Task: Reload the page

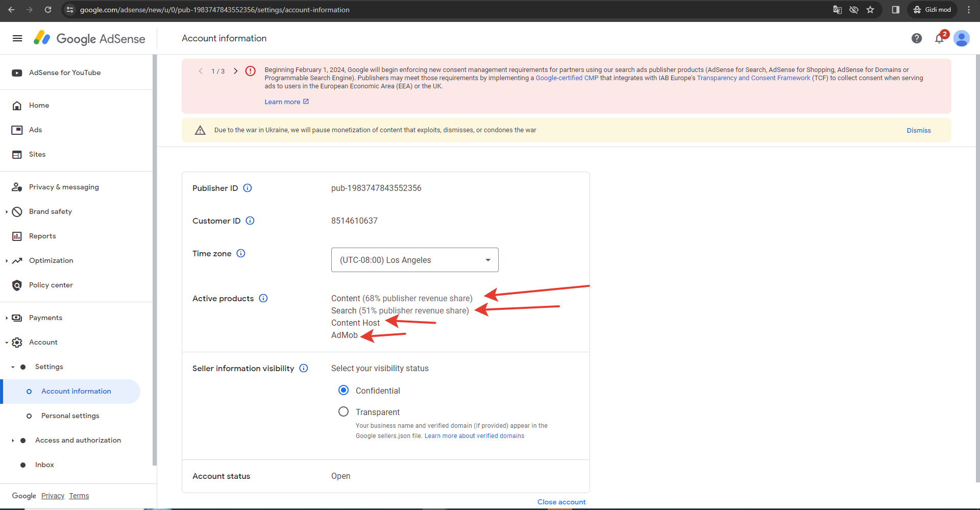Action: tap(48, 10)
